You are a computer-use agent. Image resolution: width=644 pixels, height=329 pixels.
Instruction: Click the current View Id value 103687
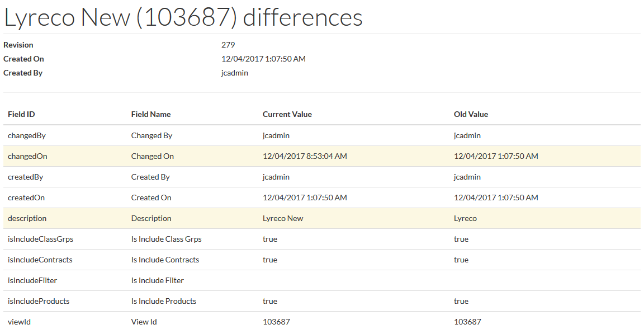click(276, 322)
